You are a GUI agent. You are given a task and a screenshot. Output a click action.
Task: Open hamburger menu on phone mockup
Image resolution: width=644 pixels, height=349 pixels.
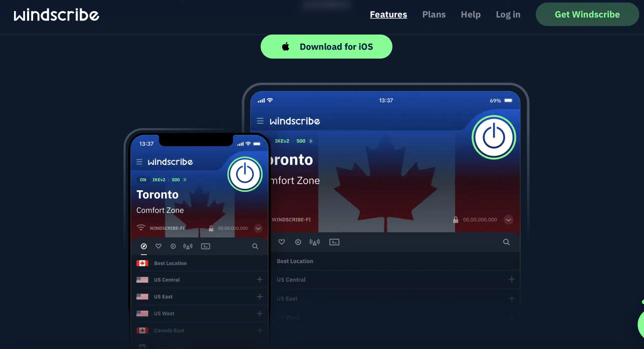click(x=140, y=162)
